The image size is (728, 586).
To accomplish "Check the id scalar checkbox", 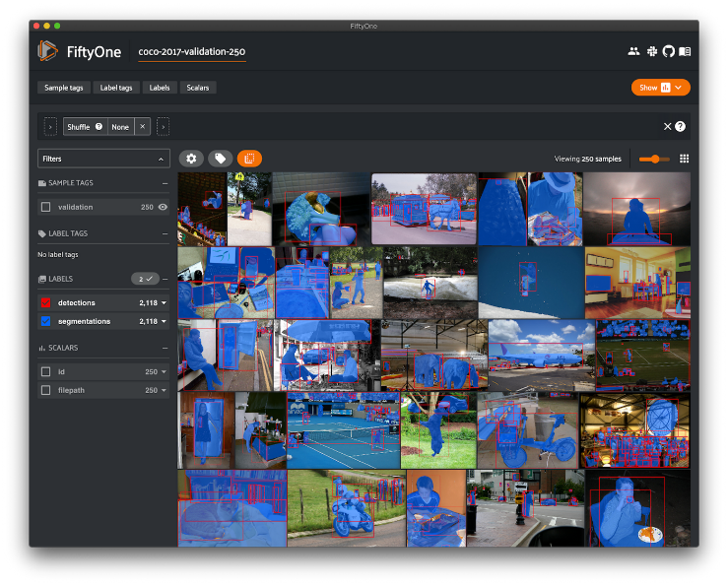I will click(x=45, y=371).
